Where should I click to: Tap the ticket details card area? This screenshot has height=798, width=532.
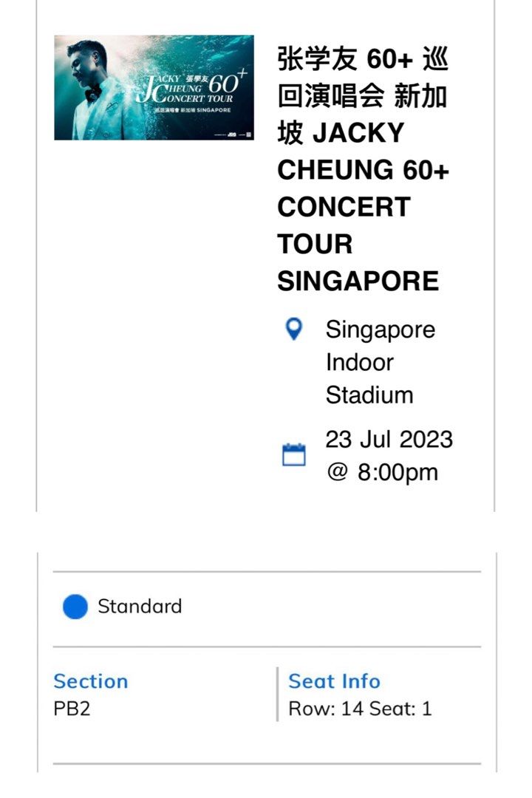(x=266, y=658)
